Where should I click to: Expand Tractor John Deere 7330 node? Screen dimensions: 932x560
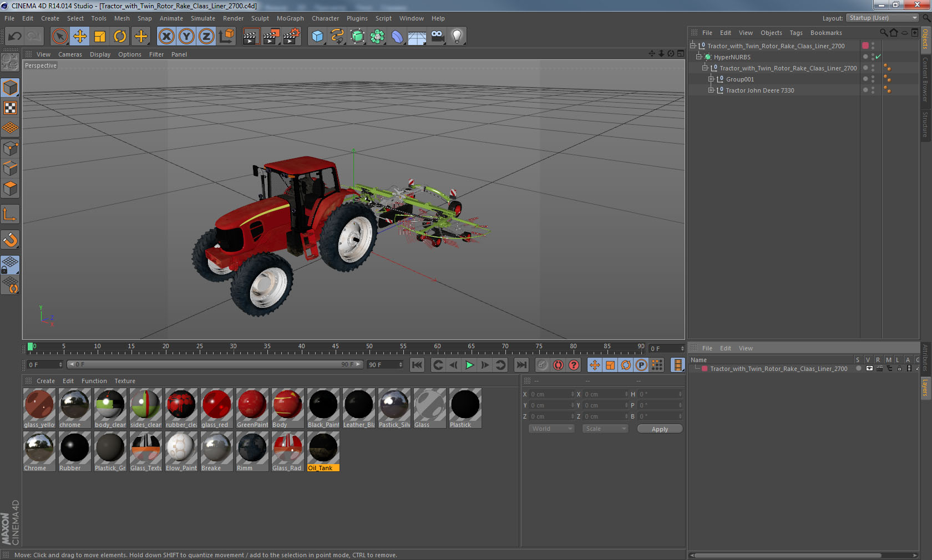coord(711,90)
